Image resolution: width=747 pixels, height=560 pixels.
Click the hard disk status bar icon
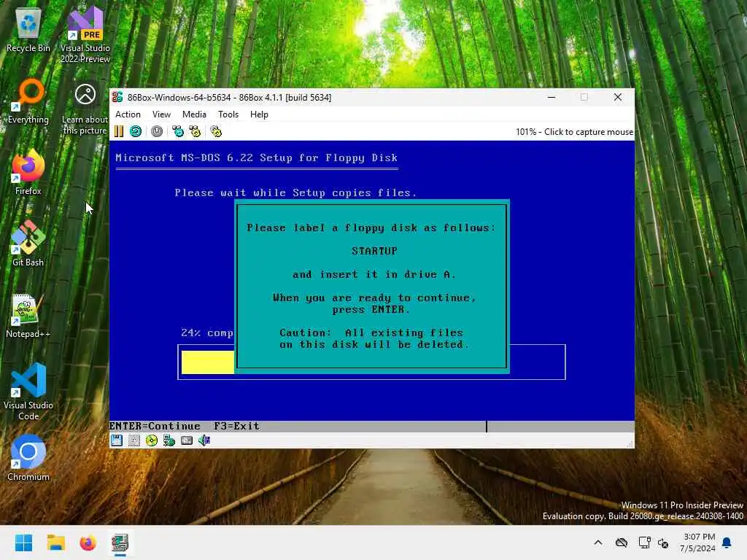point(187,440)
